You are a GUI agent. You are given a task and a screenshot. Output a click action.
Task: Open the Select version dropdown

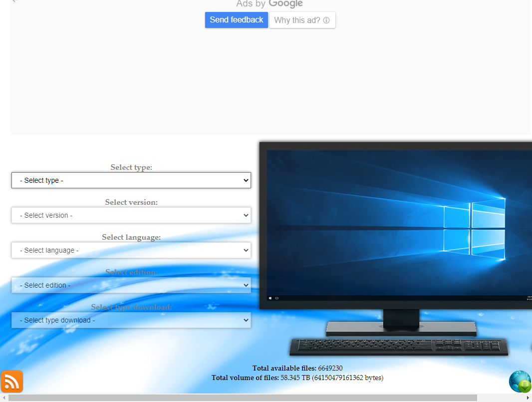131,215
